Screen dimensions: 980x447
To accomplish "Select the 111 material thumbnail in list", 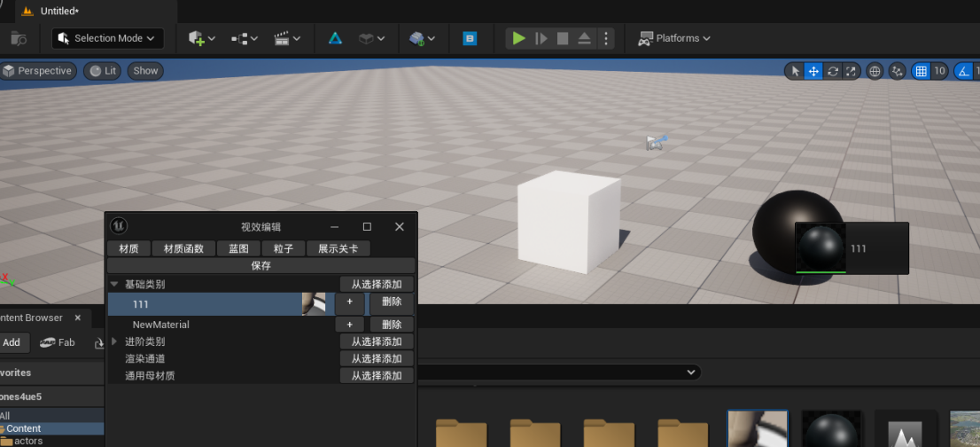I will [314, 304].
